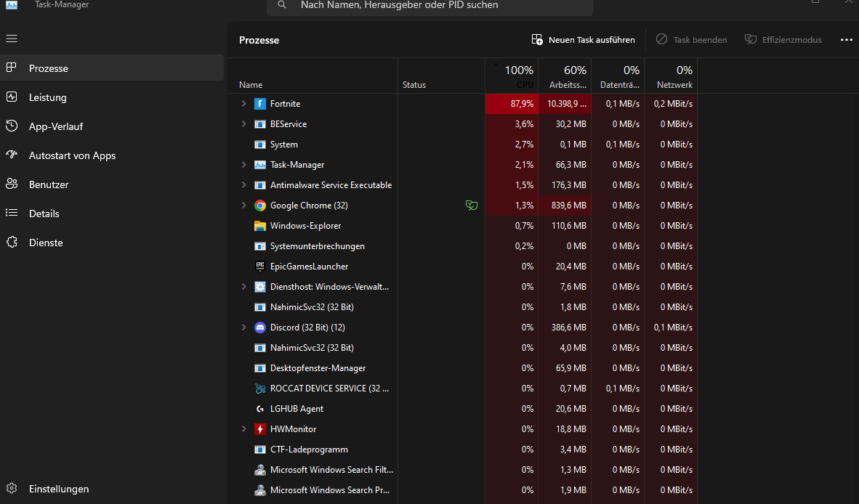Expand the Diensthost: Windows-Verwalt... group
Image resolution: width=859 pixels, height=504 pixels.
(x=243, y=287)
